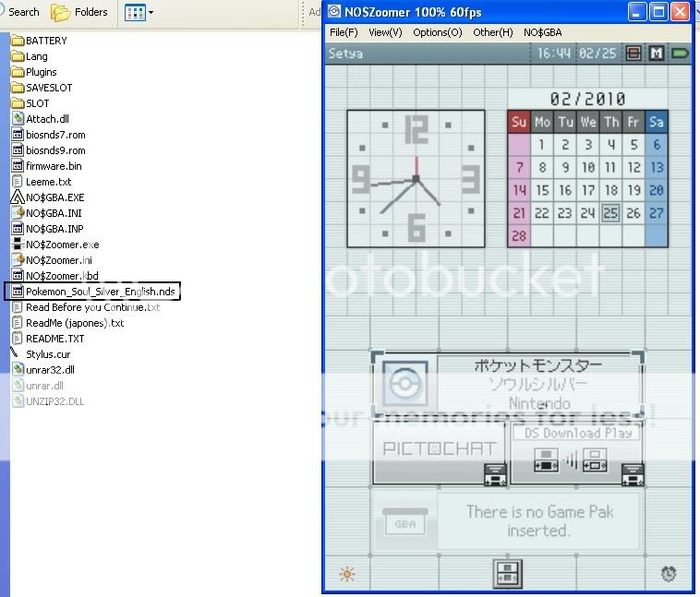Launch the Pokemon SoulSilver DS game card
The width and height of the screenshot is (700, 597).
tap(508, 384)
